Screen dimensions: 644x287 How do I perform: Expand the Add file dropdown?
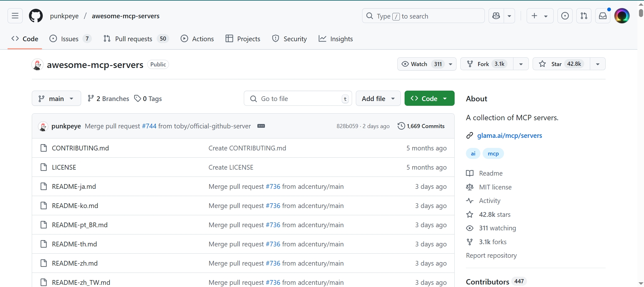click(x=378, y=98)
